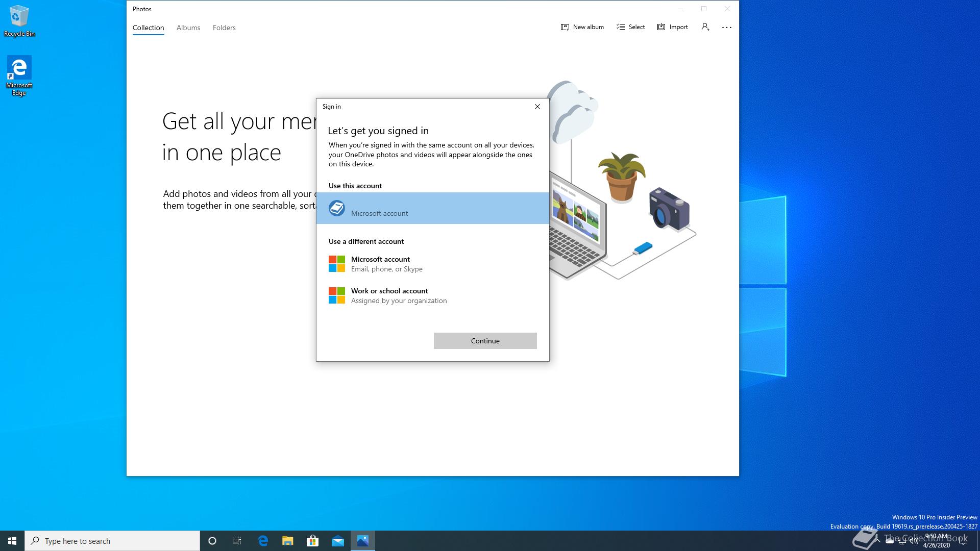The image size is (980, 551).
Task: Click New album in Photos toolbar
Action: click(x=582, y=27)
